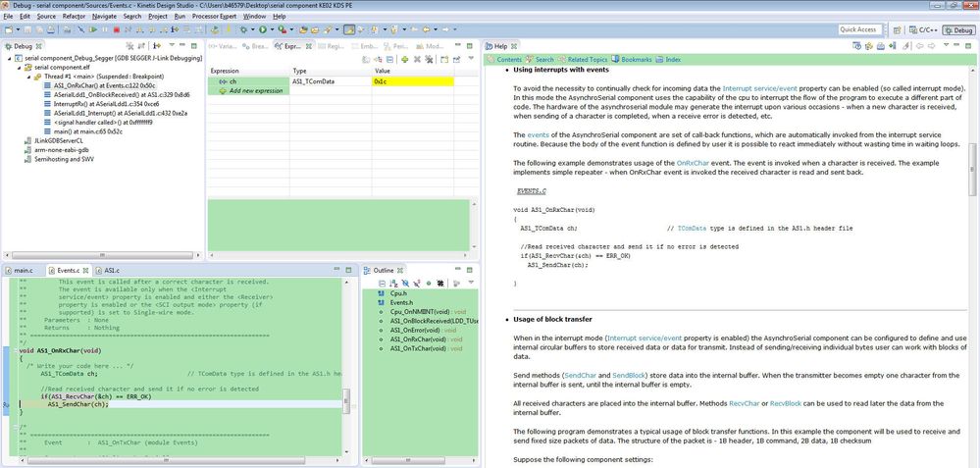This screenshot has width=980, height=468.
Task: Click the yellow 0x1c value cell
Action: tap(412, 81)
